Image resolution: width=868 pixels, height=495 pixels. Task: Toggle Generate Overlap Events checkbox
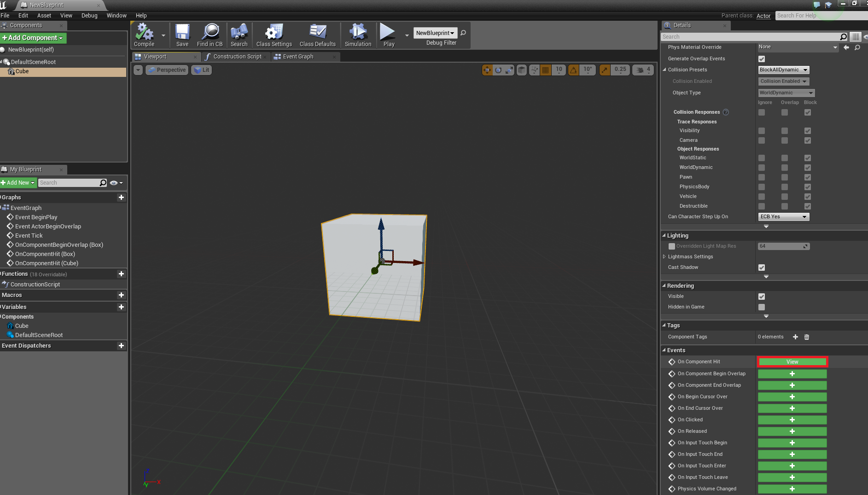click(x=762, y=59)
